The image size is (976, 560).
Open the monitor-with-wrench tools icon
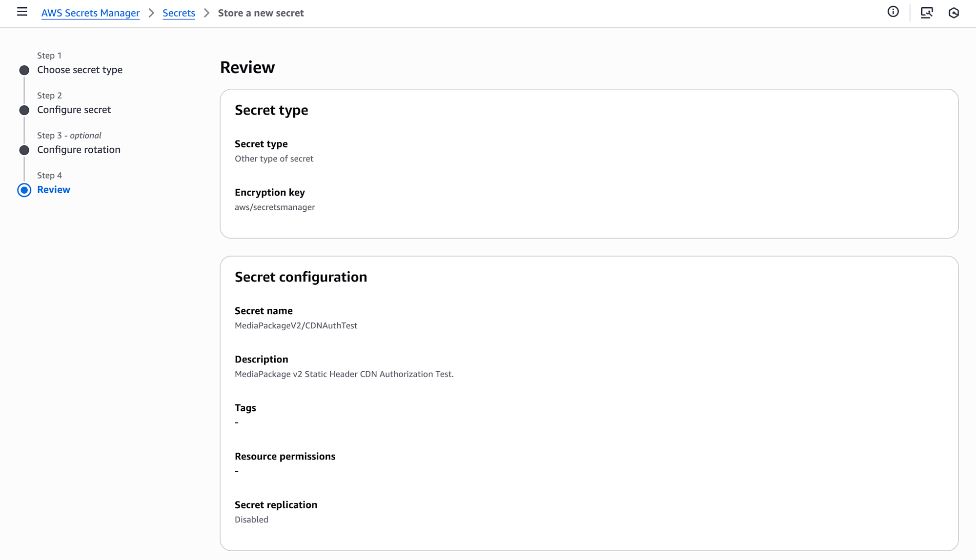tap(927, 13)
